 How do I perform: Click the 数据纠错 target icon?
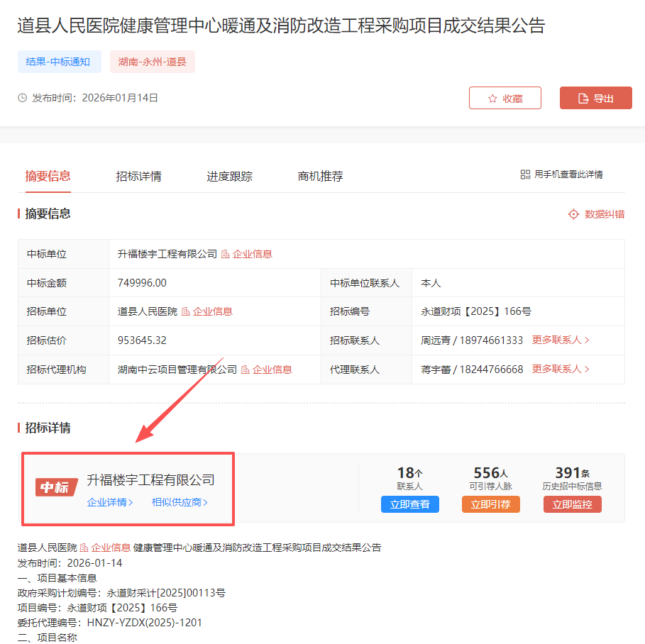[573, 214]
